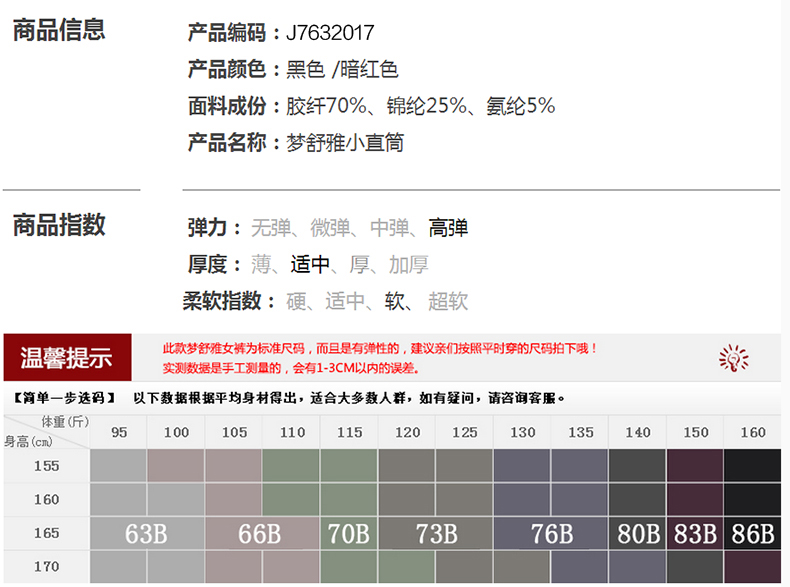Image resolution: width=790 pixels, height=587 pixels.
Task: Click the 黑色 /暗红色 color value
Action: [x=342, y=70]
